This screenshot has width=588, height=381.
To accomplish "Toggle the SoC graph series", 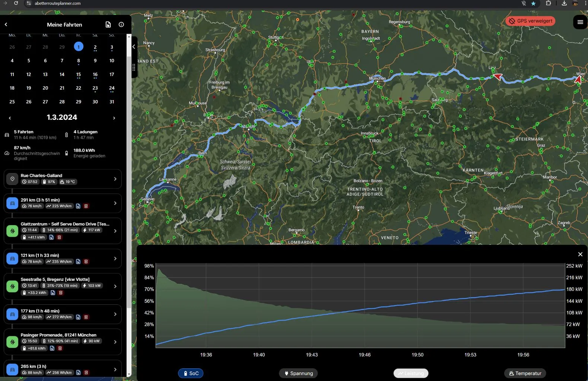I will tap(191, 373).
